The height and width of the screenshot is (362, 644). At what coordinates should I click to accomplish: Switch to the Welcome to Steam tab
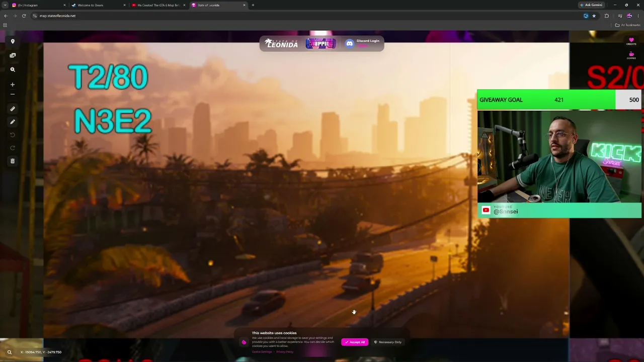(x=99, y=5)
